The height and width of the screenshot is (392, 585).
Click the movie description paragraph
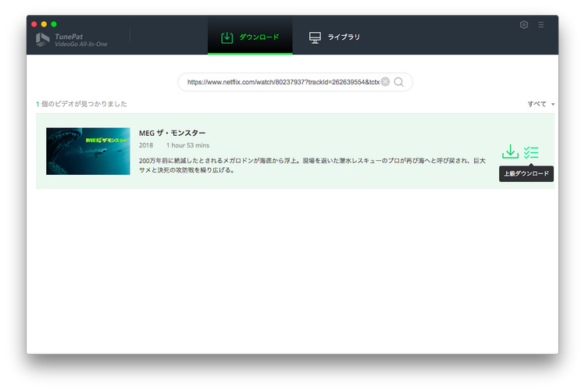(312, 166)
